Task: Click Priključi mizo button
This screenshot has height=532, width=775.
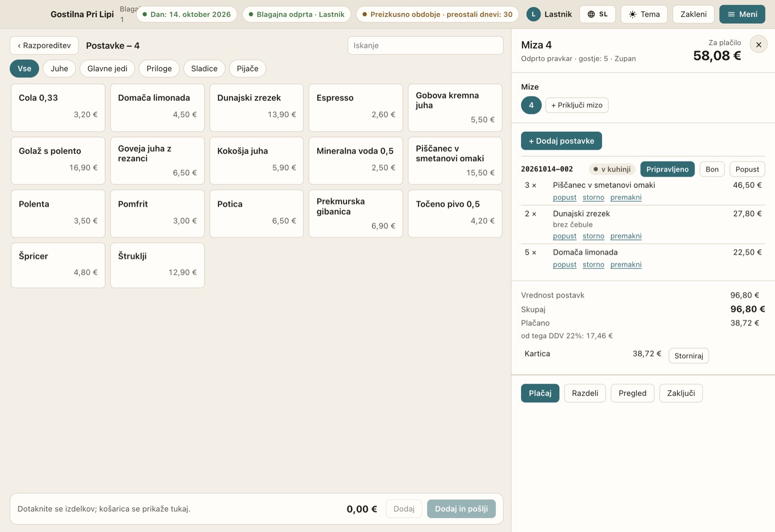Action: click(x=576, y=105)
